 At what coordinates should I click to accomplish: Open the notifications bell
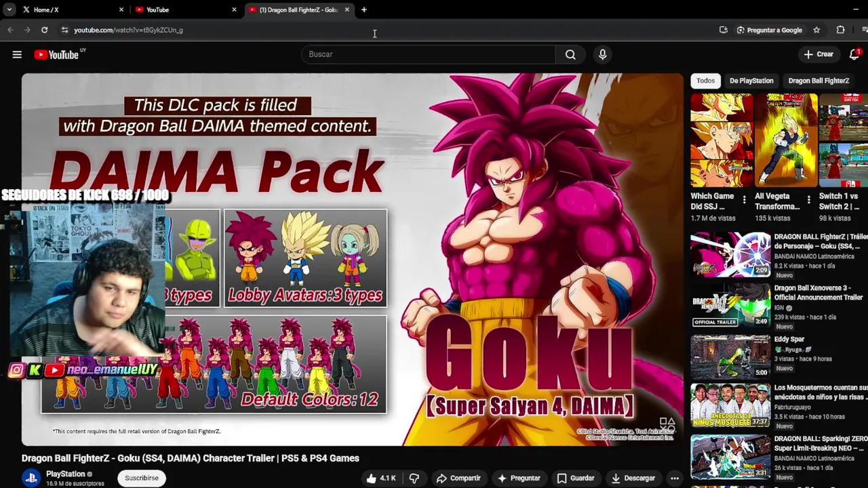[854, 54]
